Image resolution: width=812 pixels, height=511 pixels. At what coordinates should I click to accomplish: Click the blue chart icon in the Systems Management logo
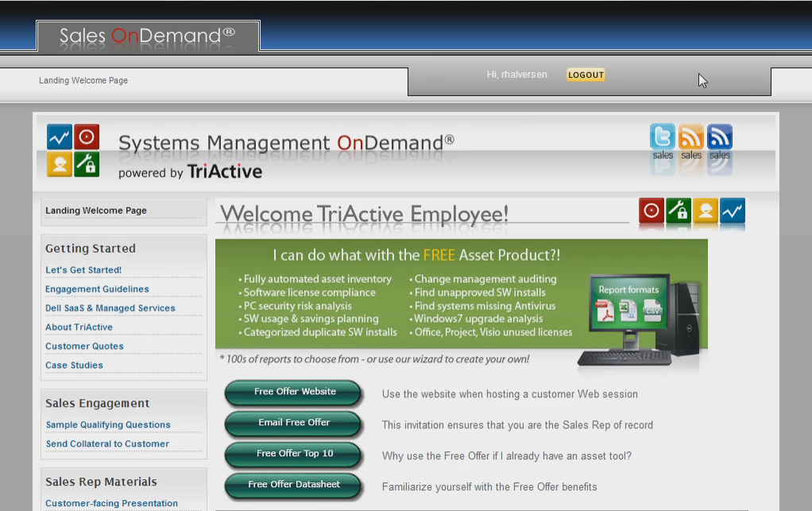(60, 137)
